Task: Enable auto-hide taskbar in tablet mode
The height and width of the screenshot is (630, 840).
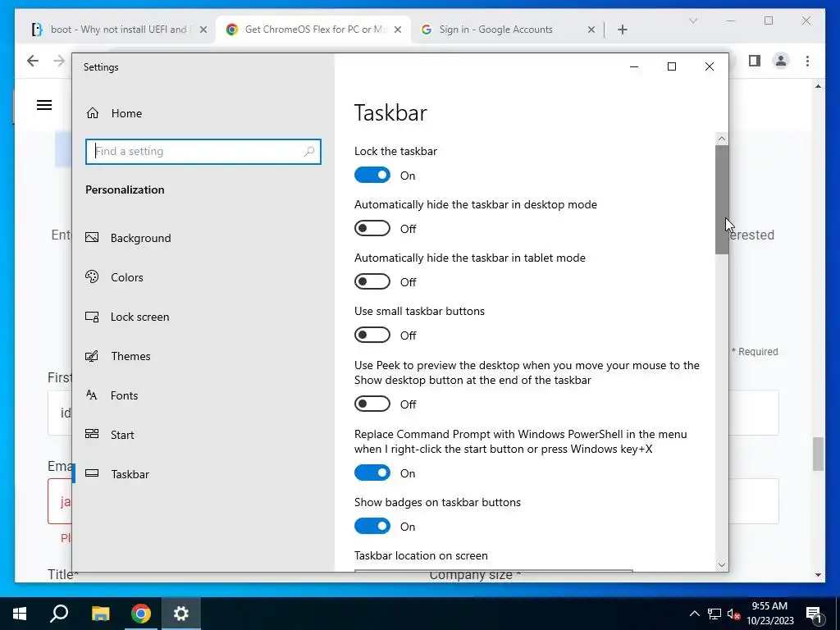Action: tap(372, 282)
